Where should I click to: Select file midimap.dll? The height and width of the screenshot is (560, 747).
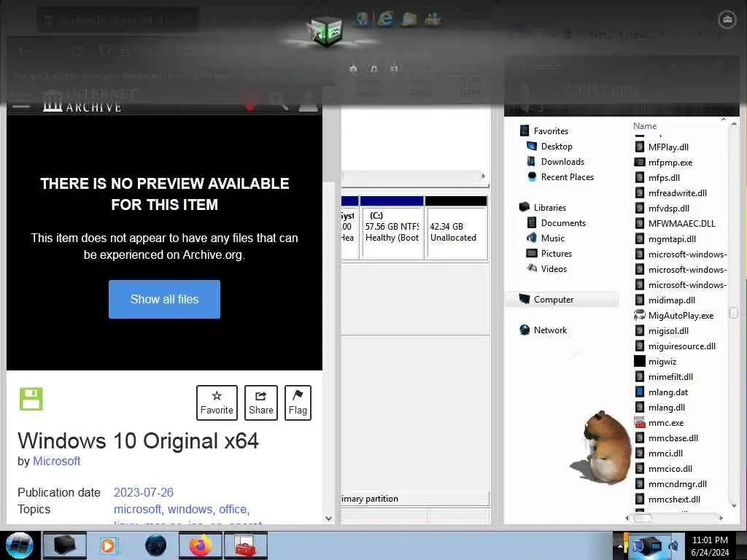pos(671,300)
